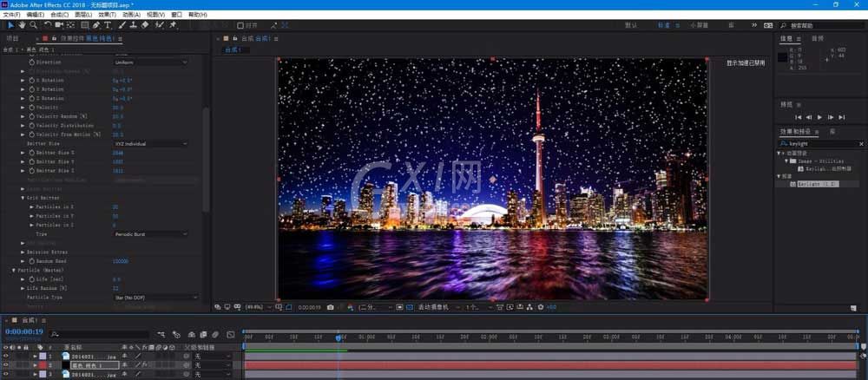Open the 合成(C) menu
The width and height of the screenshot is (868, 380).
pos(59,15)
